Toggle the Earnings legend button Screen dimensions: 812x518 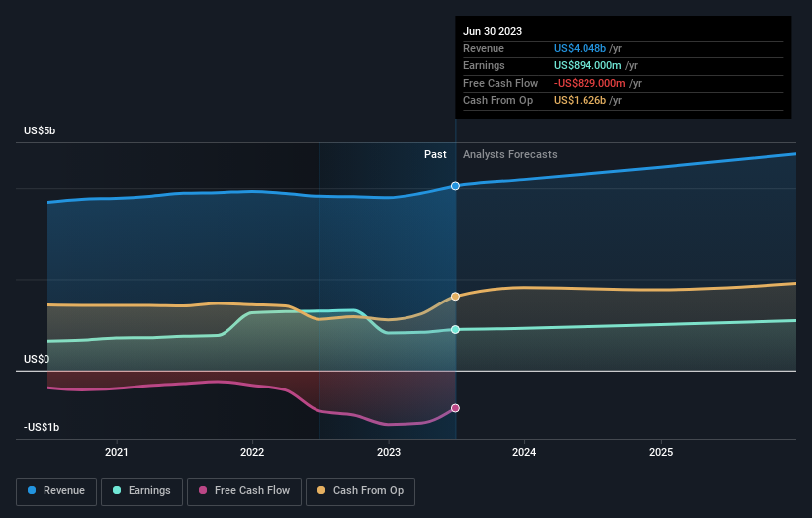coord(141,491)
